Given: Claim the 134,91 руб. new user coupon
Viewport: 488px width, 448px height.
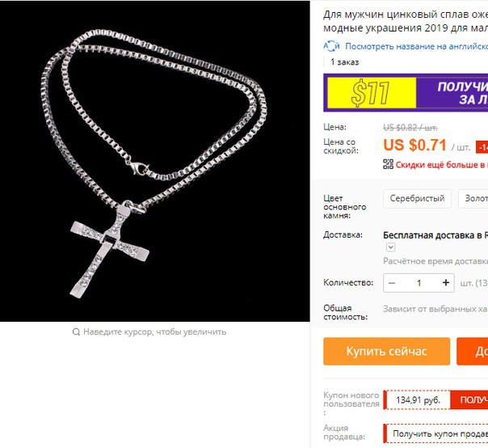Looking at the screenshot, I should pos(418,399).
